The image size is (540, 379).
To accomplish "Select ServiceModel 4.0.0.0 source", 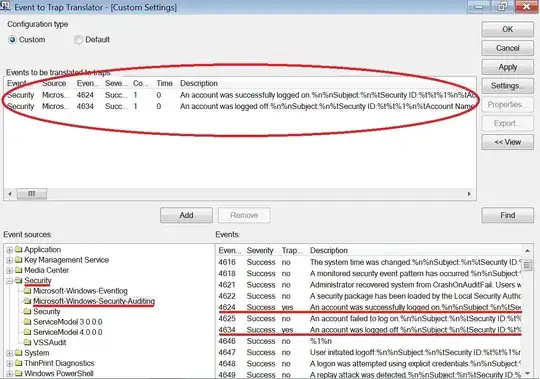I will (x=68, y=332).
